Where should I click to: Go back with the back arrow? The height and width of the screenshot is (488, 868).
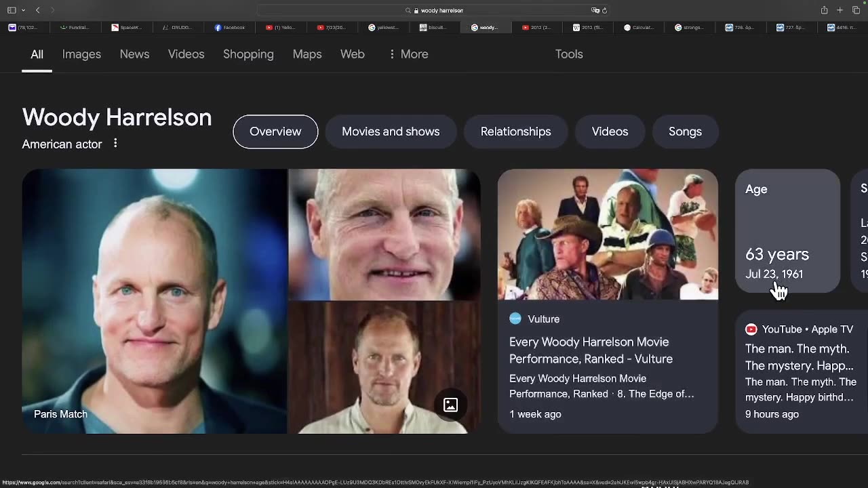click(x=38, y=10)
